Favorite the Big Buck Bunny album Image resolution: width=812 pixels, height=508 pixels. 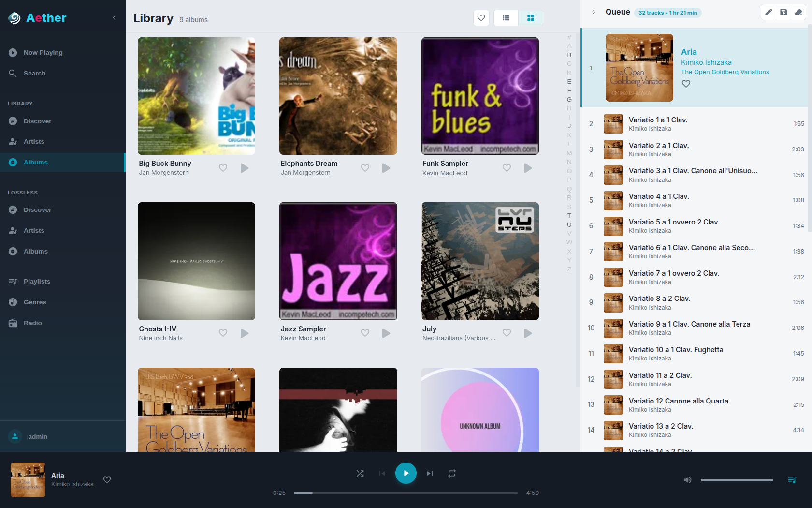(x=223, y=168)
